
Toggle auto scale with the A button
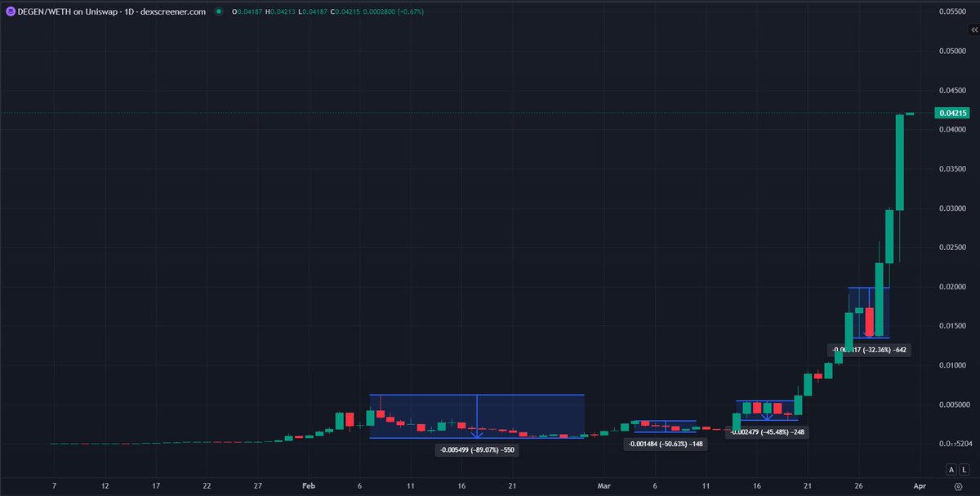tap(951, 469)
